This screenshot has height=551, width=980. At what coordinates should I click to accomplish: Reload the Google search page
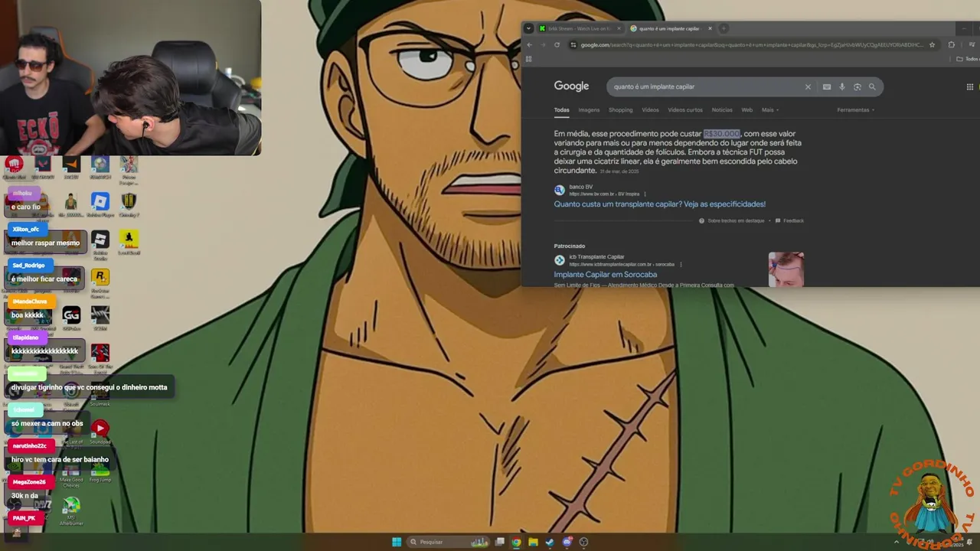[x=557, y=45]
